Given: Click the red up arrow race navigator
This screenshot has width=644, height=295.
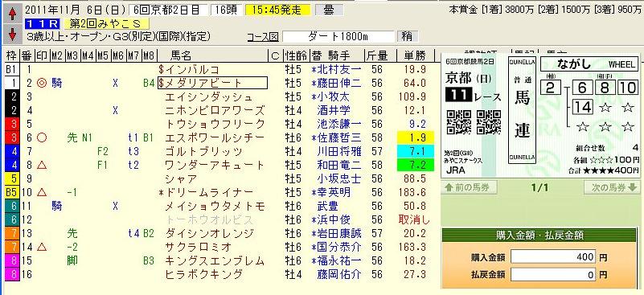Looking at the screenshot, I should [12, 14].
